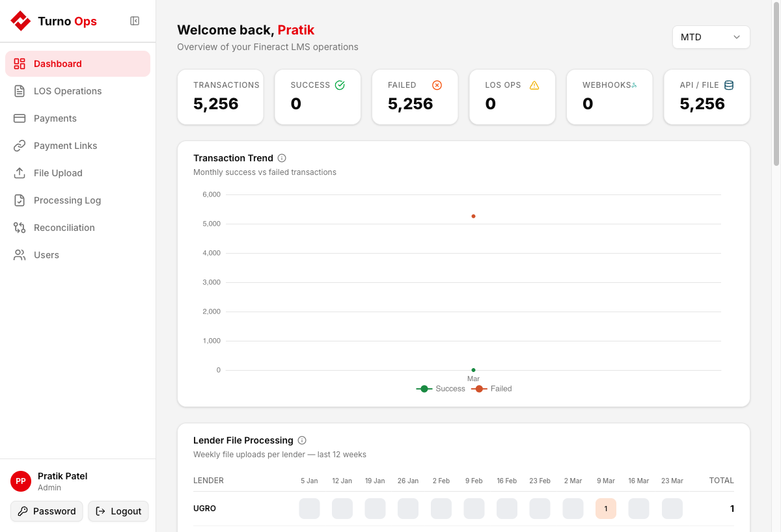Screen dimensions: 781x532
Task: Click the Logout button
Action: (118, 511)
